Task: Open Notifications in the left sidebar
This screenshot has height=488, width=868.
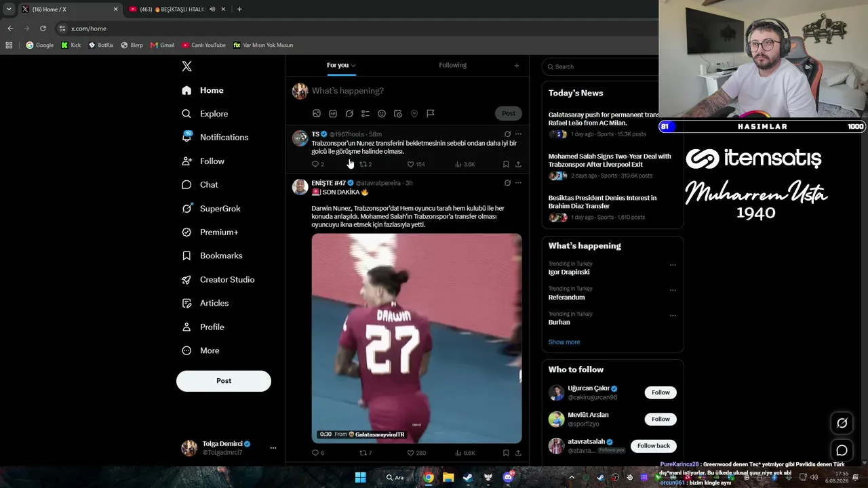Action: click(215, 137)
